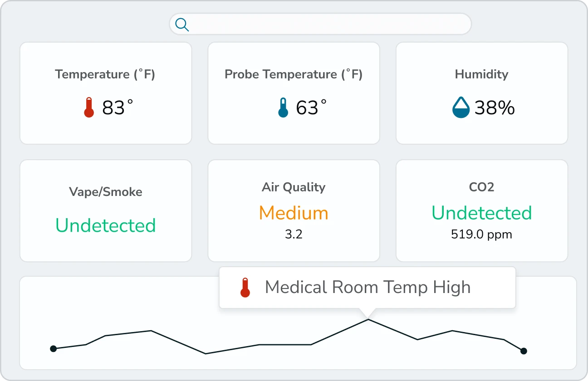Click the 38% humidity reading
588x381 pixels.
tap(495, 108)
